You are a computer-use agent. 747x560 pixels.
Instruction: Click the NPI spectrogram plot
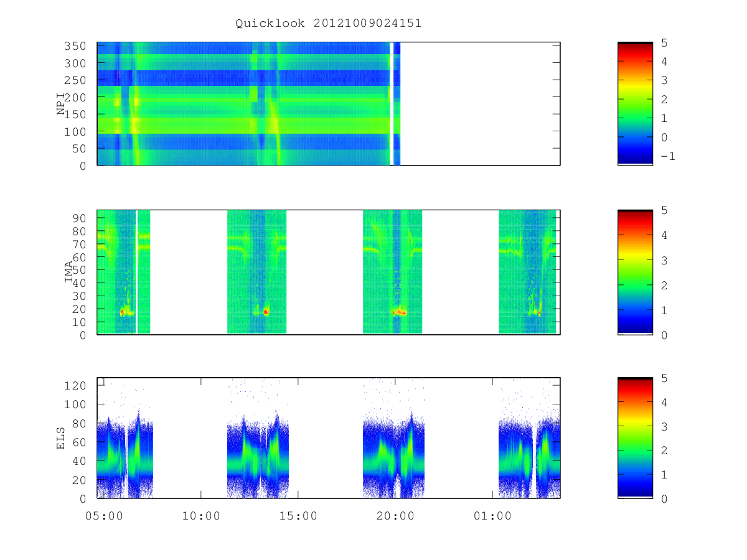point(328,104)
